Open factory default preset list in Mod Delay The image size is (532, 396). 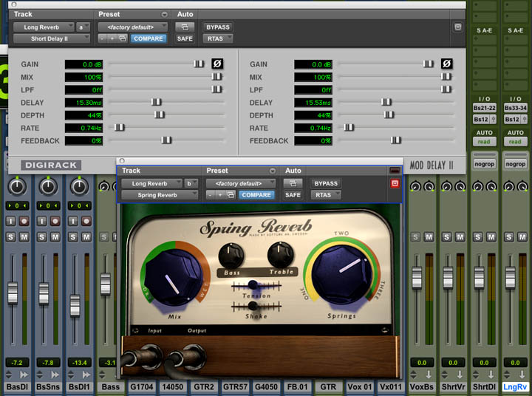[133, 27]
